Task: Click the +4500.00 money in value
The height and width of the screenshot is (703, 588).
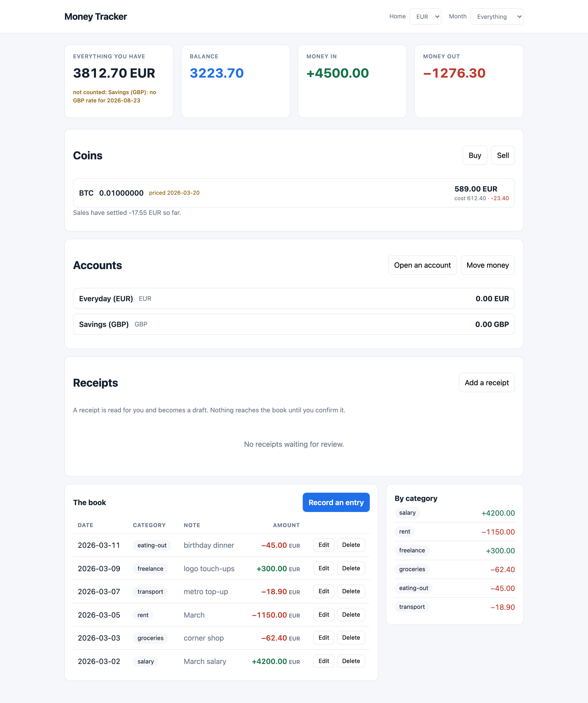Action: [338, 73]
